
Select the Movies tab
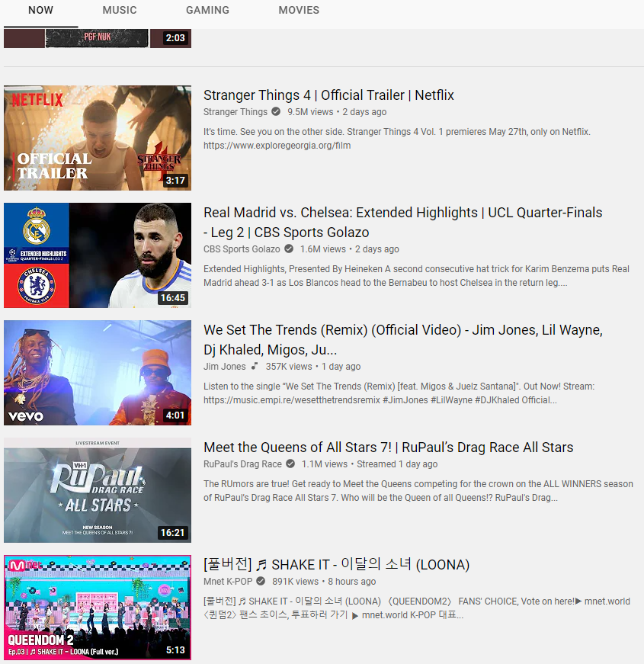click(299, 10)
